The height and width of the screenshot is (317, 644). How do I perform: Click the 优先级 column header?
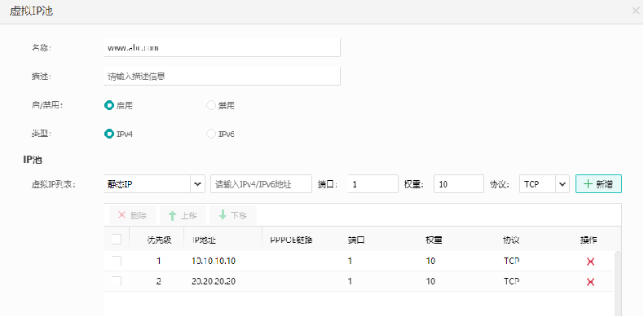[x=159, y=240]
